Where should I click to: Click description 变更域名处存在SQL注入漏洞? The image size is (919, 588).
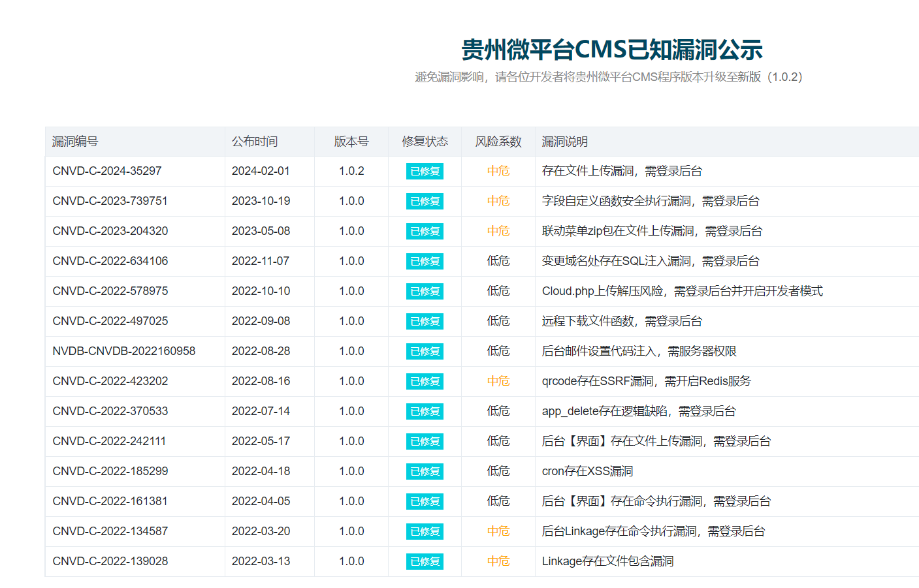coord(617,261)
